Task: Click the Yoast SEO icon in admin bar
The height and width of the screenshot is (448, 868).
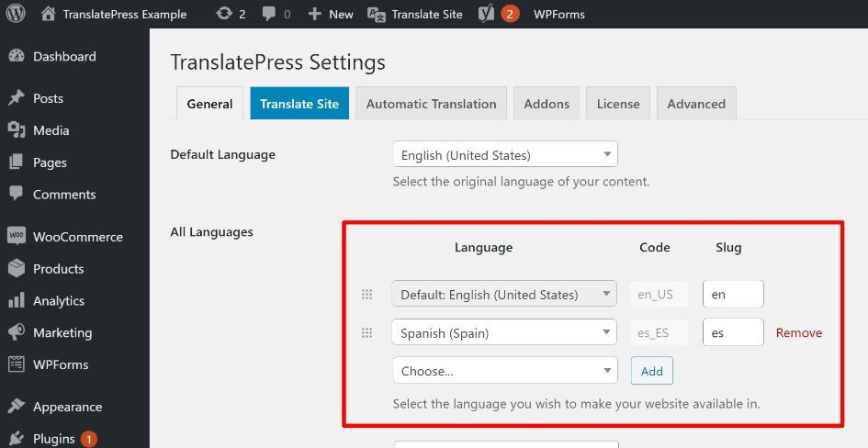Action: coord(487,14)
